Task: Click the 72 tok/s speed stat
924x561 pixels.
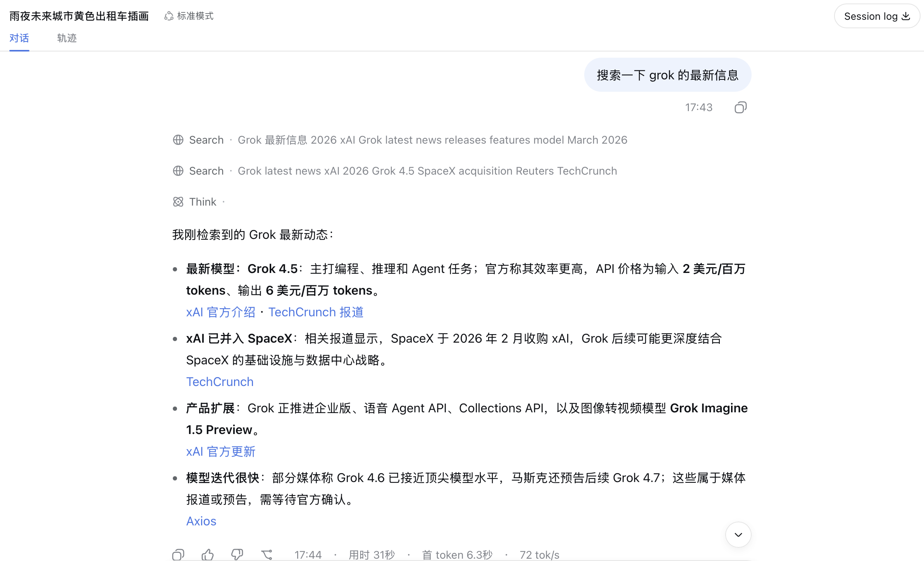Action: click(x=540, y=555)
